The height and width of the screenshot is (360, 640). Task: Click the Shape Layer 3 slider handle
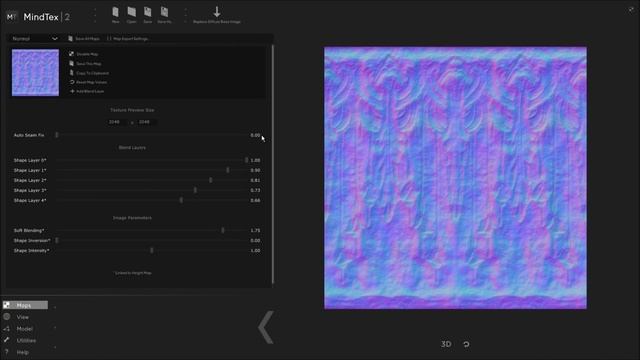coord(195,190)
